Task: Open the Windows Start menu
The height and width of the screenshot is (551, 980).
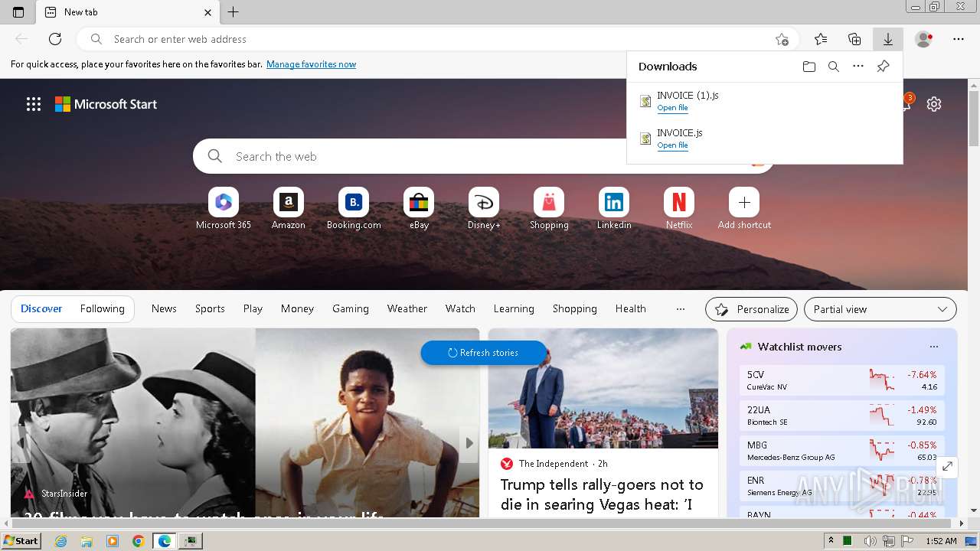Action: (21, 540)
